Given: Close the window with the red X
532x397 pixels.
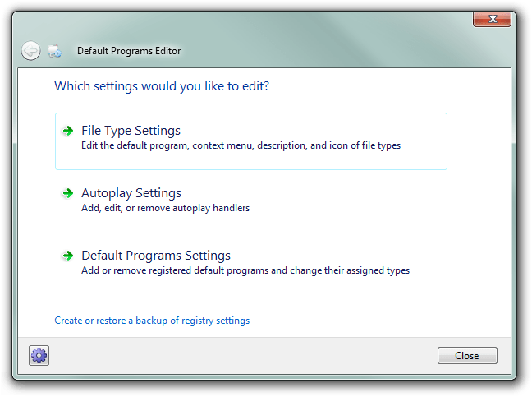Looking at the screenshot, I should (492, 19).
